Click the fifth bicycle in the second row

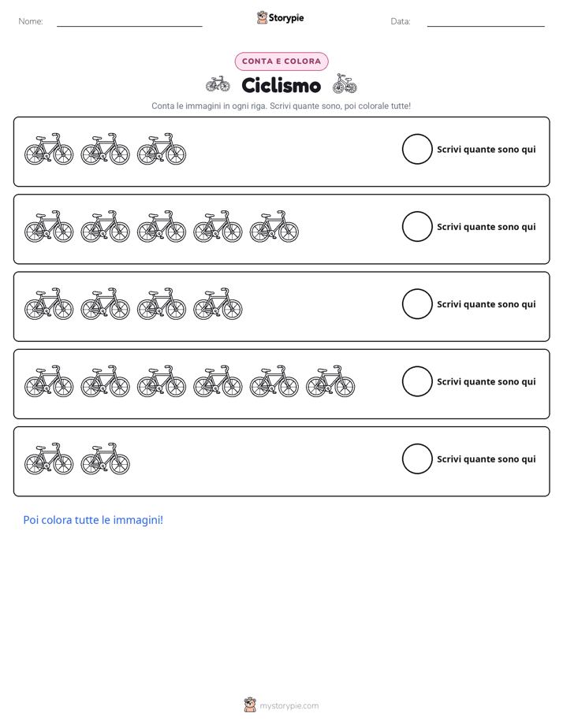[x=274, y=227]
